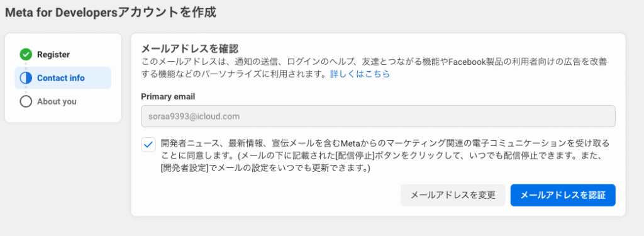Click the blue メールアドレスを認証 button
Viewport: 644px width, 236px height.
(563, 195)
